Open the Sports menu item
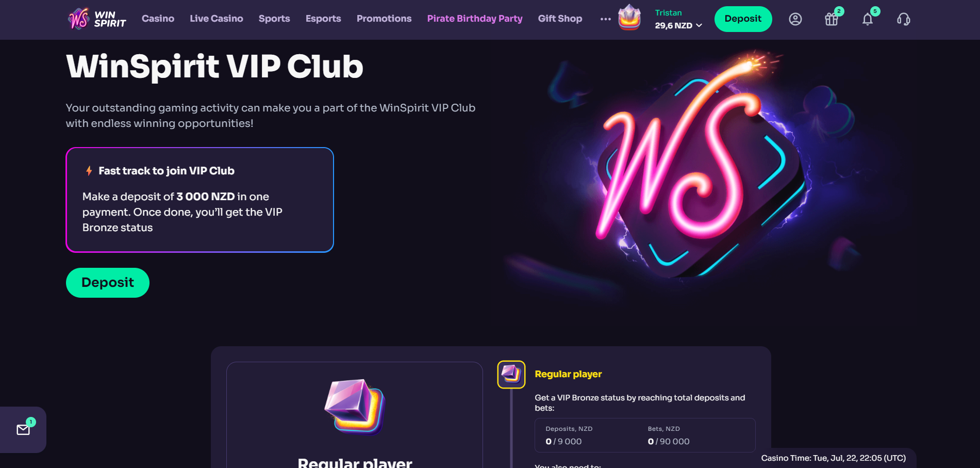This screenshot has height=468, width=980. click(274, 19)
